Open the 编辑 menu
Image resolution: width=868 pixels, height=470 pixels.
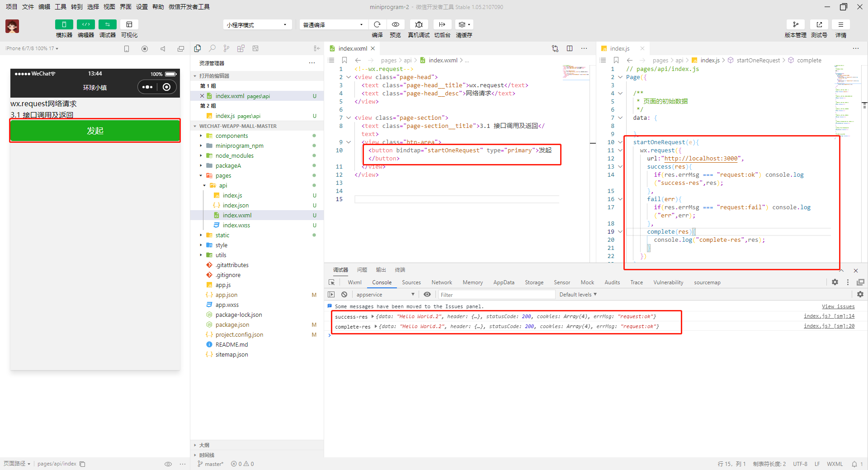point(44,7)
